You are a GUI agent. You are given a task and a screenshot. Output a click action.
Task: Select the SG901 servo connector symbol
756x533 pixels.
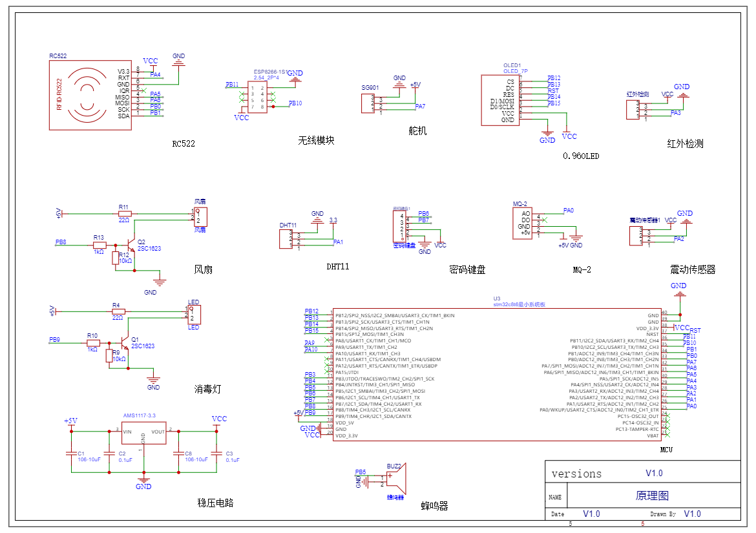point(368,103)
